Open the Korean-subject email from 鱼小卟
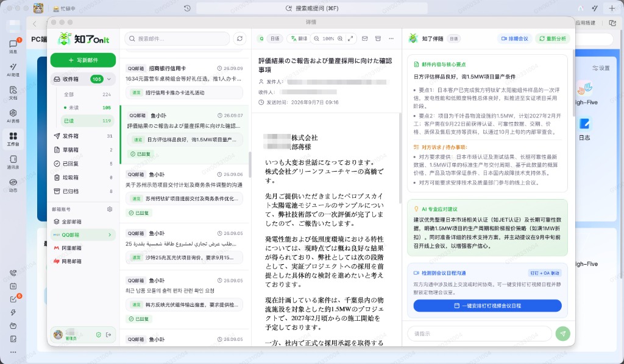624x364 pixels. (184, 299)
